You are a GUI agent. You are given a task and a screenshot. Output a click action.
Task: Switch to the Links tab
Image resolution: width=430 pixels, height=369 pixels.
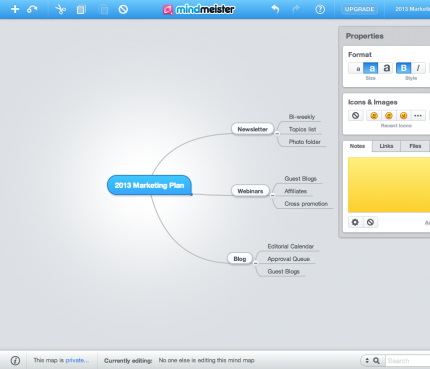point(386,146)
